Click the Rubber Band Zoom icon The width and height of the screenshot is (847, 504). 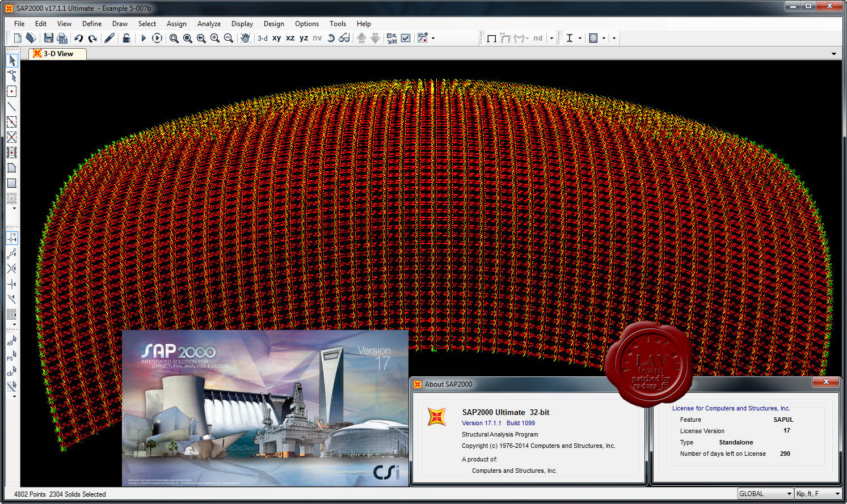coord(174,38)
